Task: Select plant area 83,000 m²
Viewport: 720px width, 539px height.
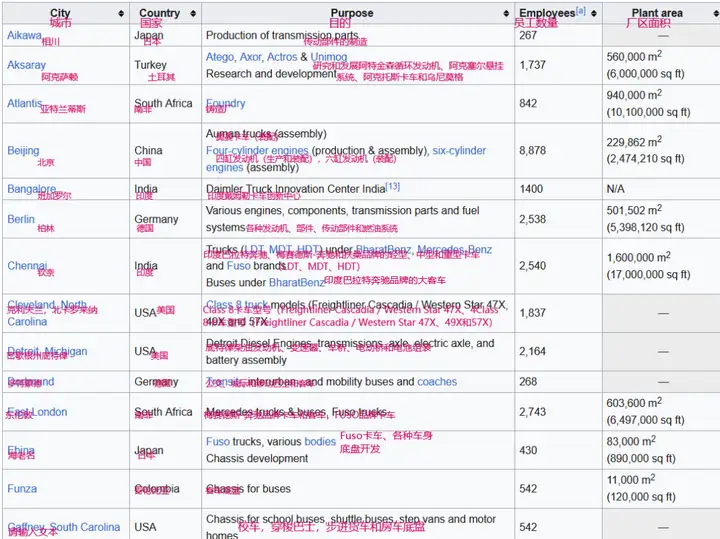Action: 631,441
